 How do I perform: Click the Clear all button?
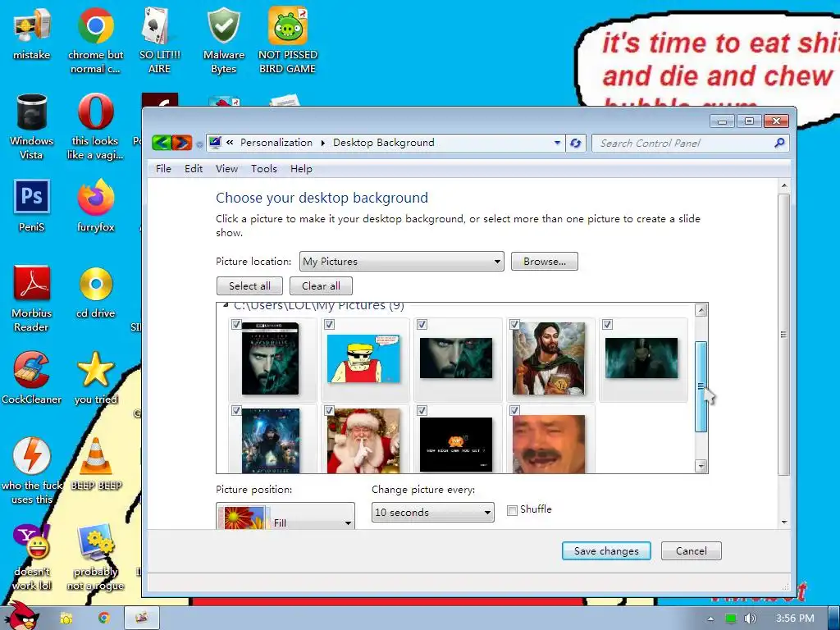pos(321,285)
